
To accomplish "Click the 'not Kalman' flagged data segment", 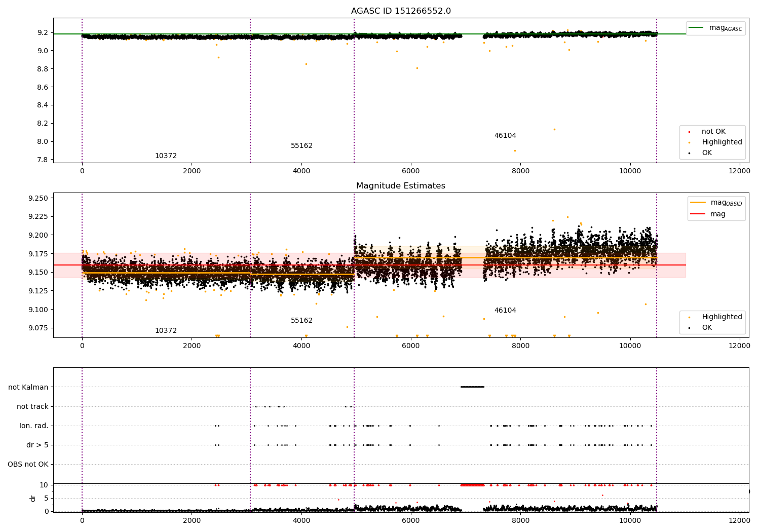I will tap(472, 387).
